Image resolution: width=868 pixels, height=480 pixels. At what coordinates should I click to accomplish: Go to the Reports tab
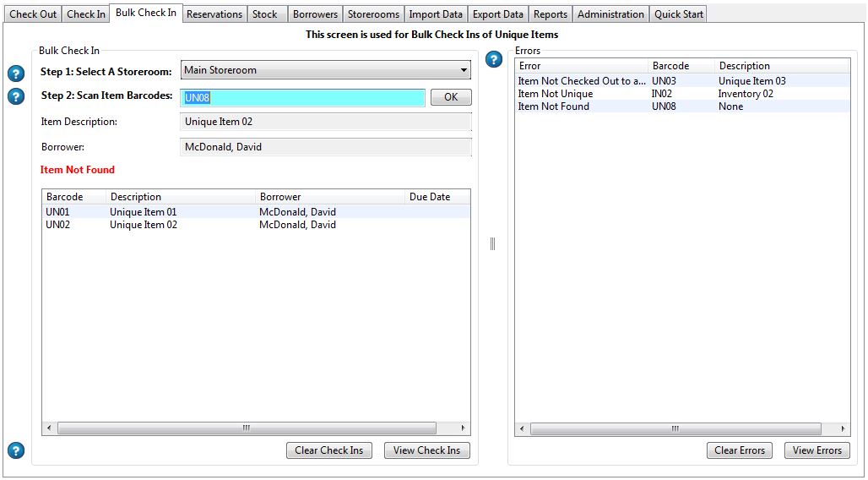550,14
